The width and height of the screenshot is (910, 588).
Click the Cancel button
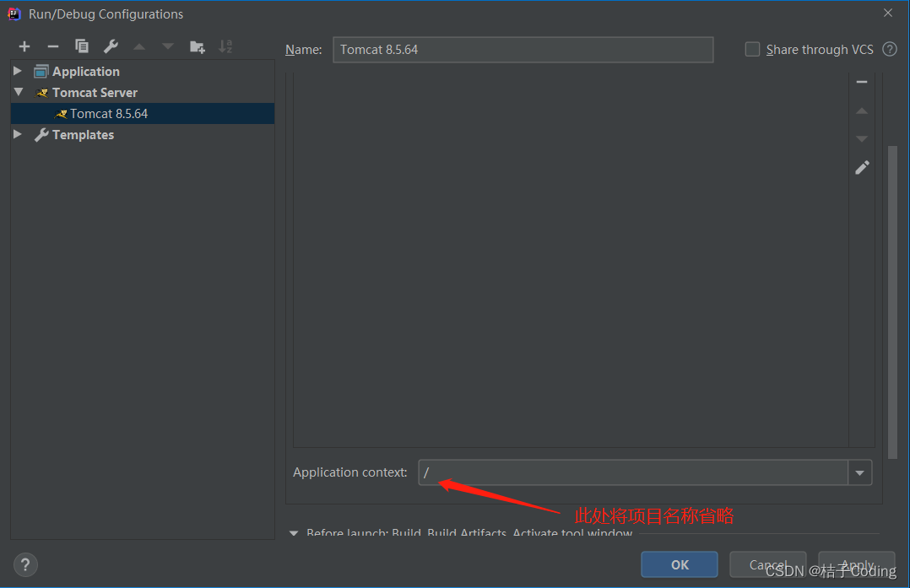tap(767, 564)
